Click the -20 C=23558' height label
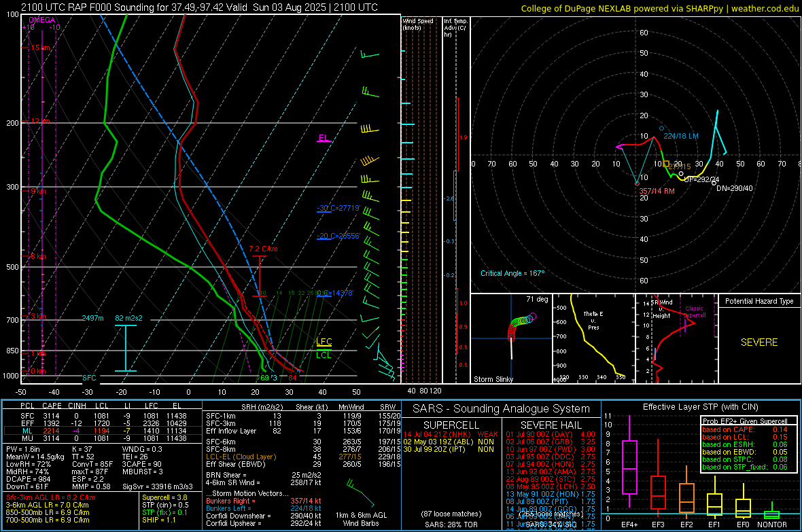 pos(338,236)
